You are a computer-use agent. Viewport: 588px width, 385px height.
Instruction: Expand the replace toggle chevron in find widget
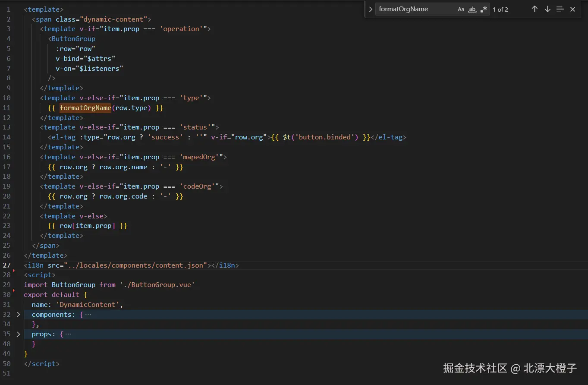pos(370,9)
